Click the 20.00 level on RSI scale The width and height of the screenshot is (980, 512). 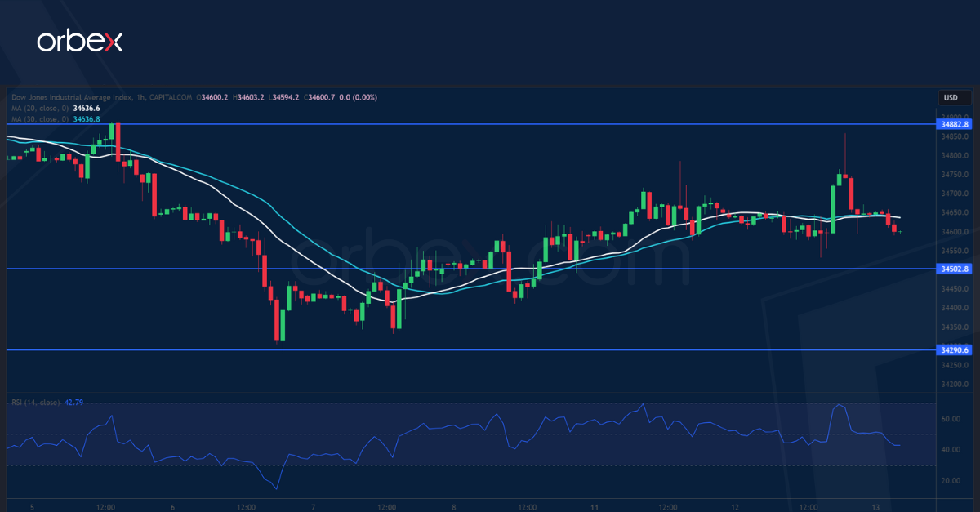[x=950, y=481]
